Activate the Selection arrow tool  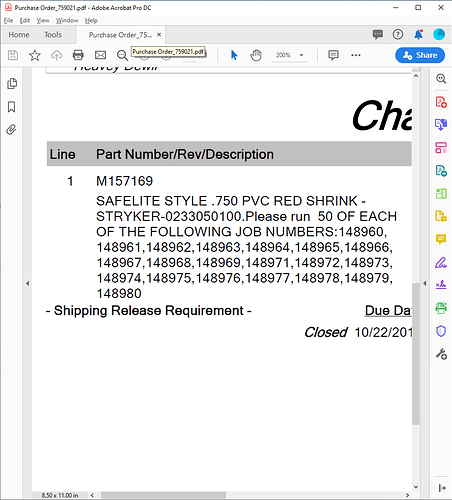234,55
